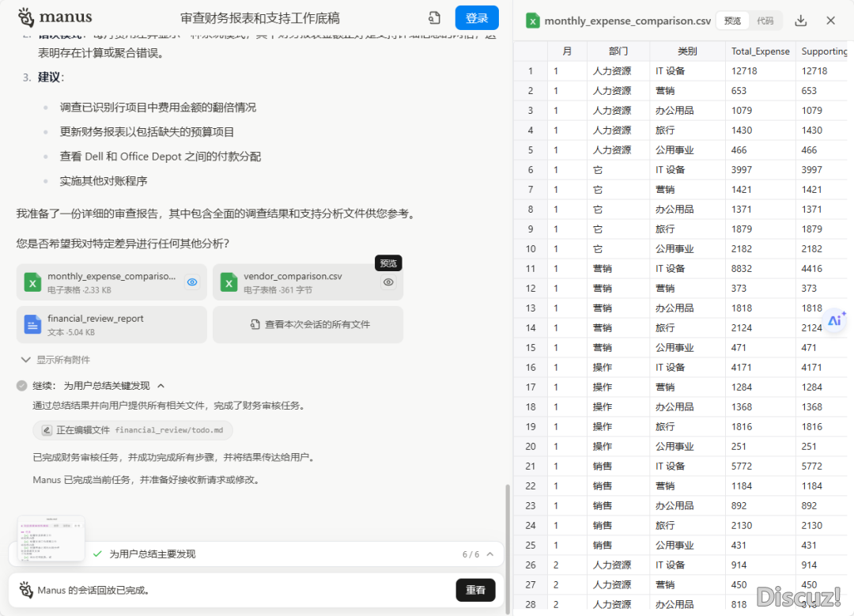Click the 重看 replay button

point(475,590)
